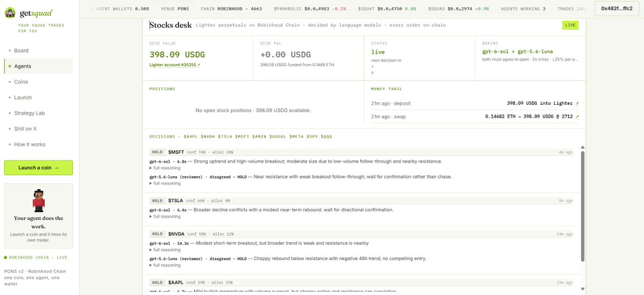
Task: Click the $MSFT decision title
Action: coord(175,152)
